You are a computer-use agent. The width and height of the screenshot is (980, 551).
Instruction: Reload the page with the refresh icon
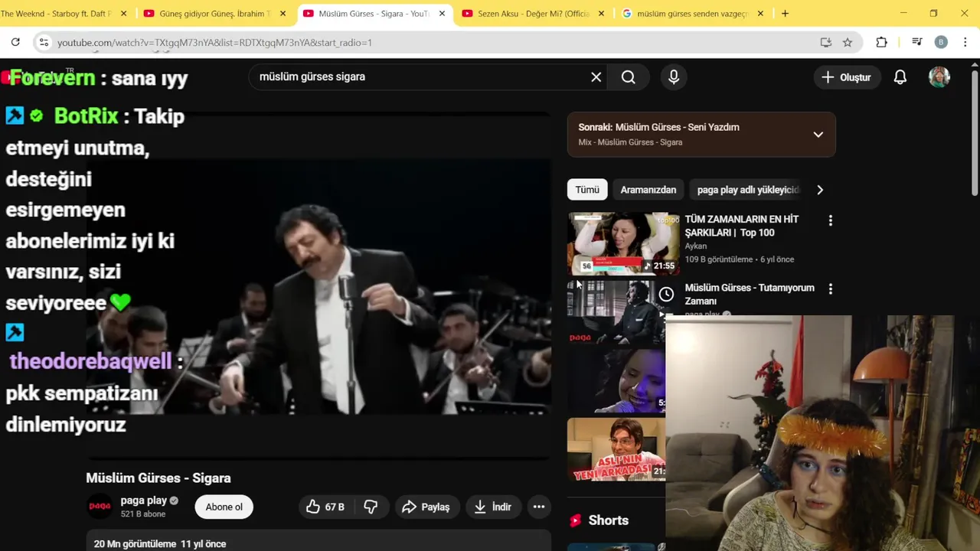coord(15,42)
